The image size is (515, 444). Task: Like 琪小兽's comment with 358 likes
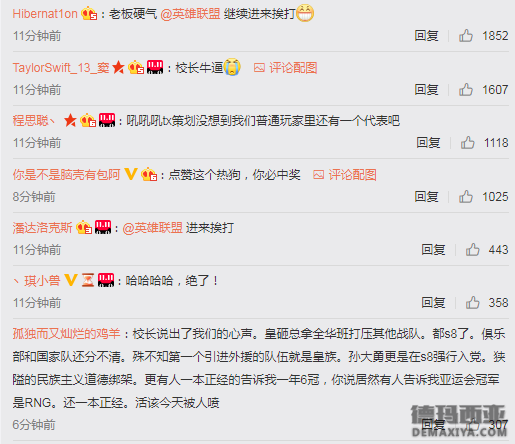(x=473, y=303)
